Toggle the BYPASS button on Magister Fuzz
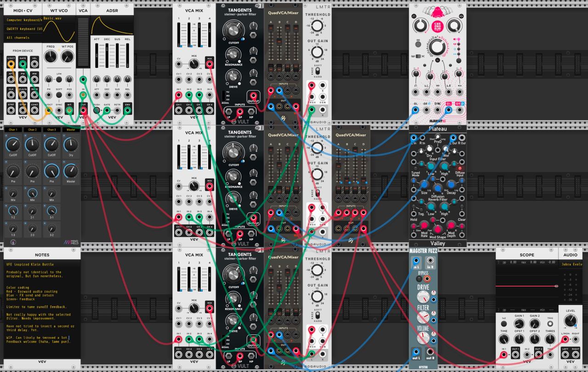588x372 pixels. coord(418,279)
